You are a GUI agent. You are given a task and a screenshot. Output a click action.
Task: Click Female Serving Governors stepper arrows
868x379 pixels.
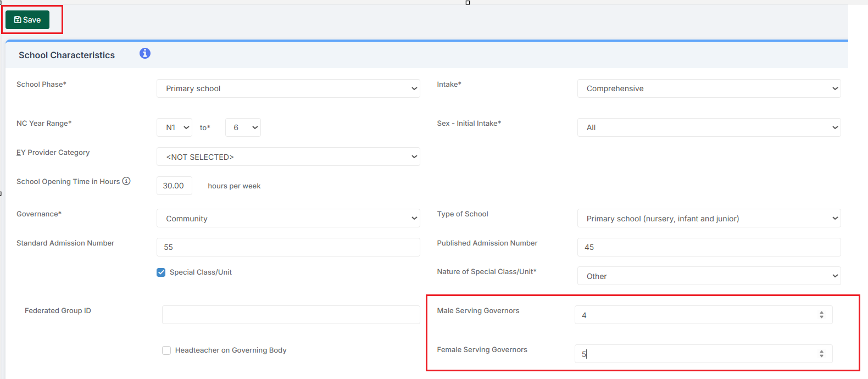pos(821,354)
